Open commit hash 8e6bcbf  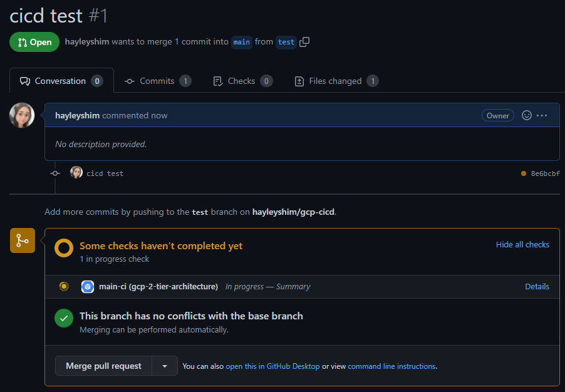pyautogui.click(x=545, y=173)
